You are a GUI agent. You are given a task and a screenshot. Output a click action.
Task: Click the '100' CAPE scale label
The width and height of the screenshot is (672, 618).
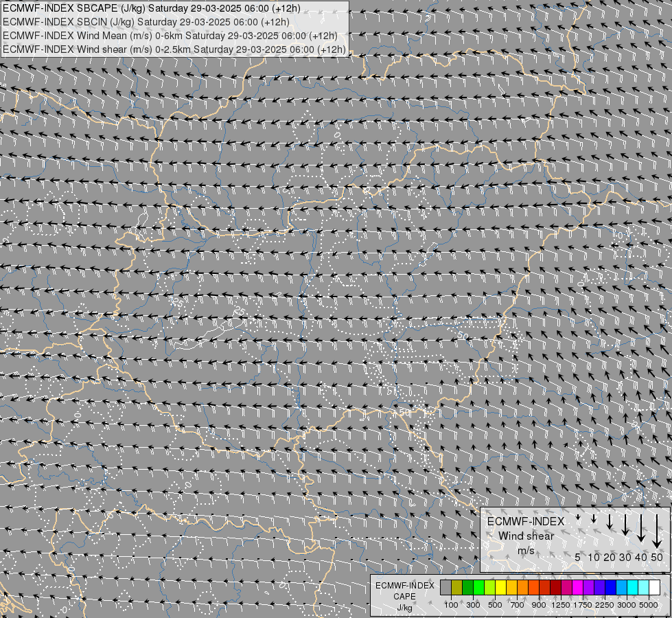(x=451, y=605)
